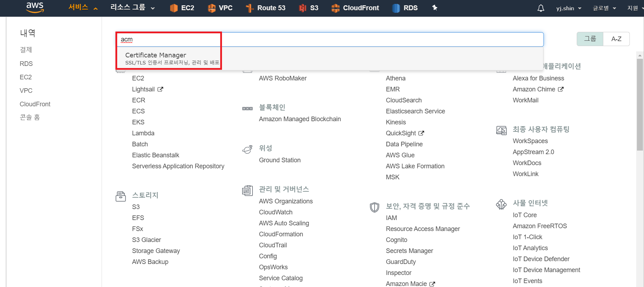
Task: Collapse the 서비스 services menu
Action: click(83, 7)
